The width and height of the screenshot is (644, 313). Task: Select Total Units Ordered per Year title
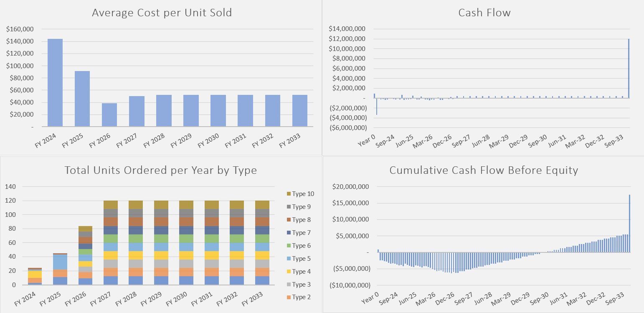tap(160, 170)
